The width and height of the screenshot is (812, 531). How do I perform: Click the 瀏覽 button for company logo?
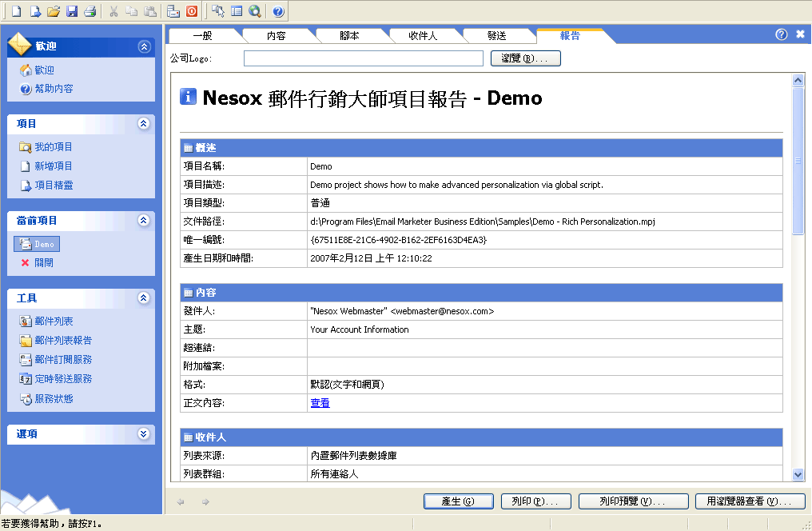pos(525,58)
